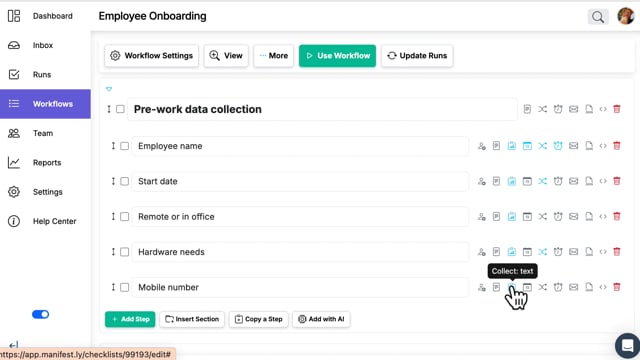Open data collection icon for Employee name
Viewport: 640px width, 360px height.
pyautogui.click(x=511, y=146)
